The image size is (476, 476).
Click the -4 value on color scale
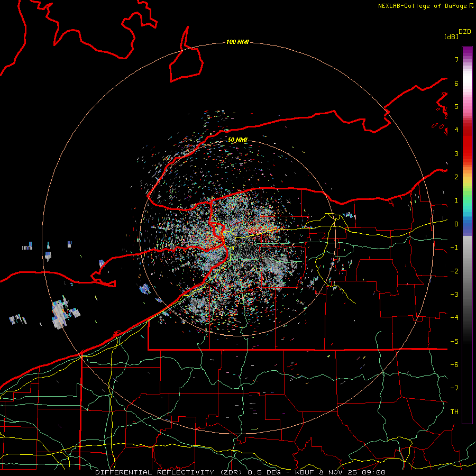click(454, 318)
